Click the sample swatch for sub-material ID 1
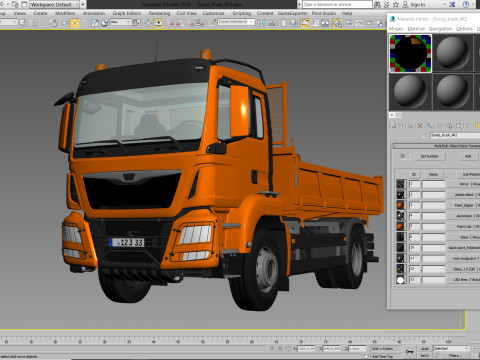This screenshot has width=480, height=360. pos(400,184)
